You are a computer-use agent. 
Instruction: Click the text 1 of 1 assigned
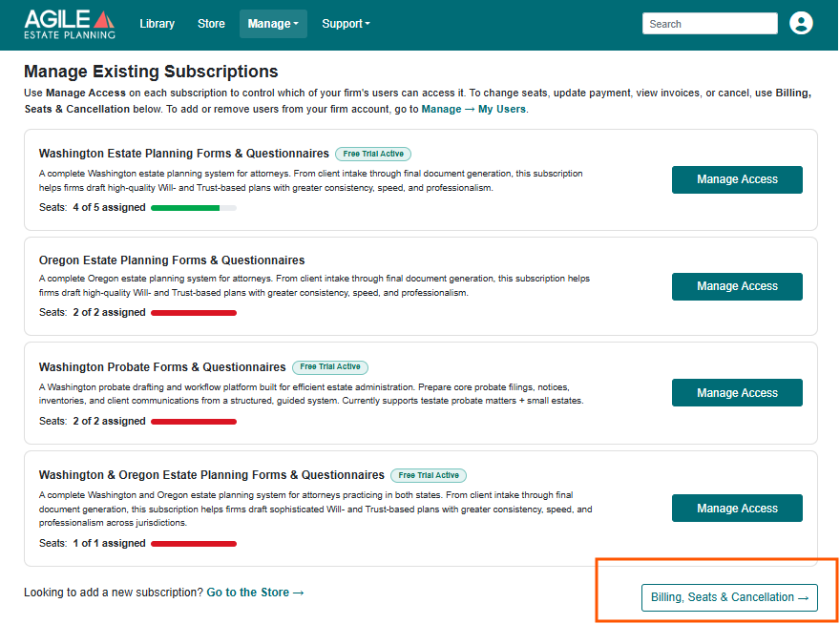coord(109,543)
